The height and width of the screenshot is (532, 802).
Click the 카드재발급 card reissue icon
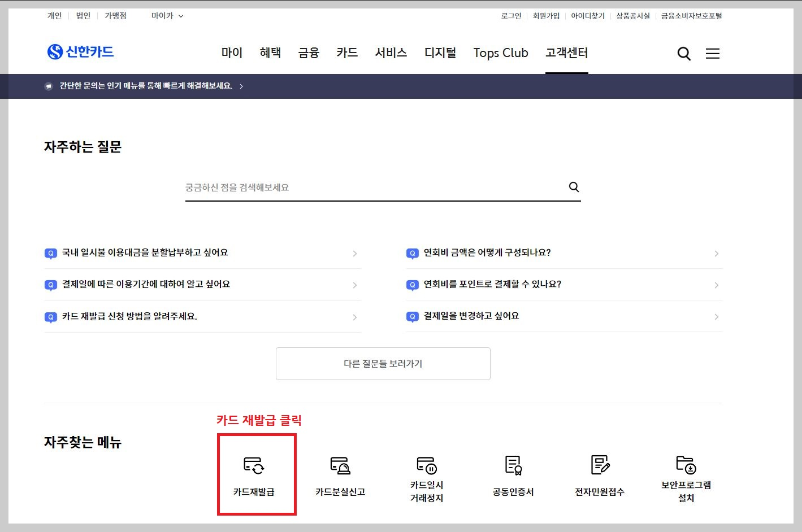[x=254, y=465]
